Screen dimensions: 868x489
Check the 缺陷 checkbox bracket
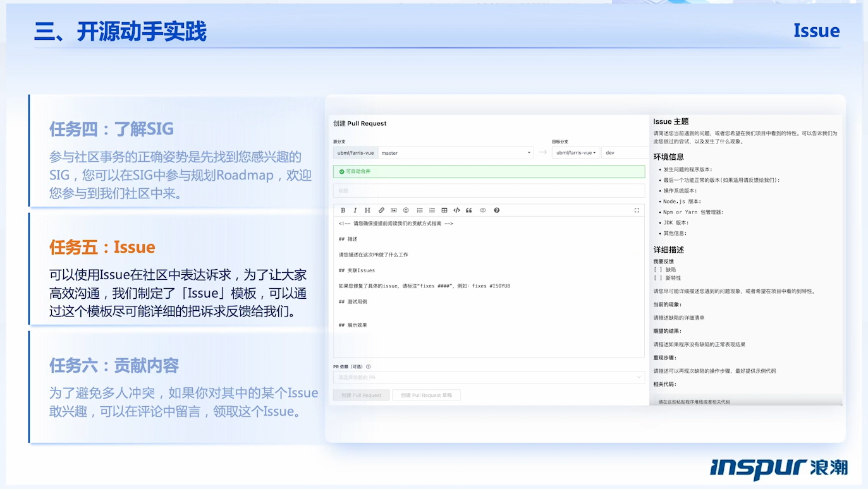pos(657,270)
